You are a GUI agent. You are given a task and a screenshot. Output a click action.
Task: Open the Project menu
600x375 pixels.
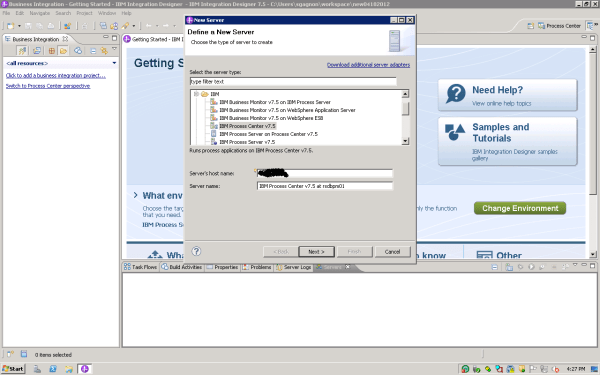click(84, 13)
